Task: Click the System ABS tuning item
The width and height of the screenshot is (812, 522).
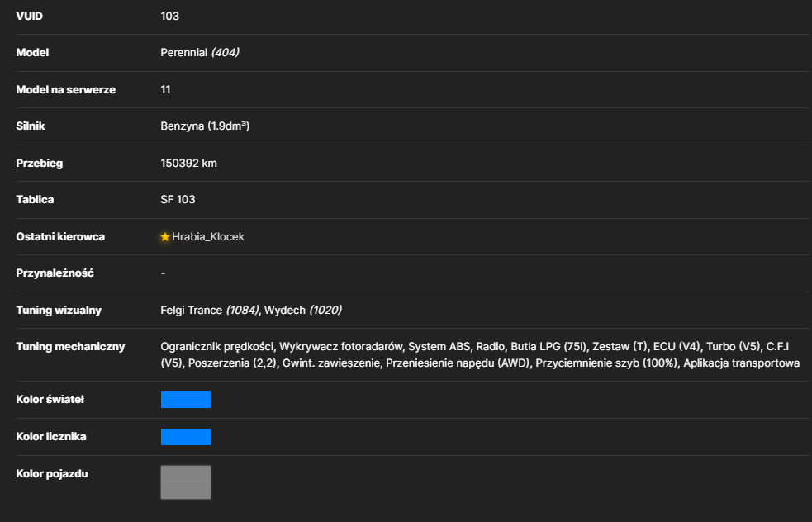Action: tap(439, 346)
